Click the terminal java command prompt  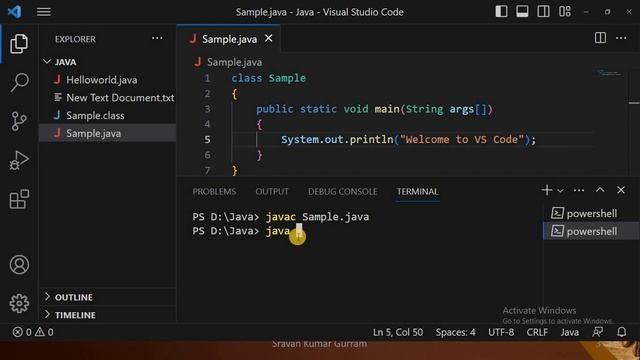click(x=247, y=231)
